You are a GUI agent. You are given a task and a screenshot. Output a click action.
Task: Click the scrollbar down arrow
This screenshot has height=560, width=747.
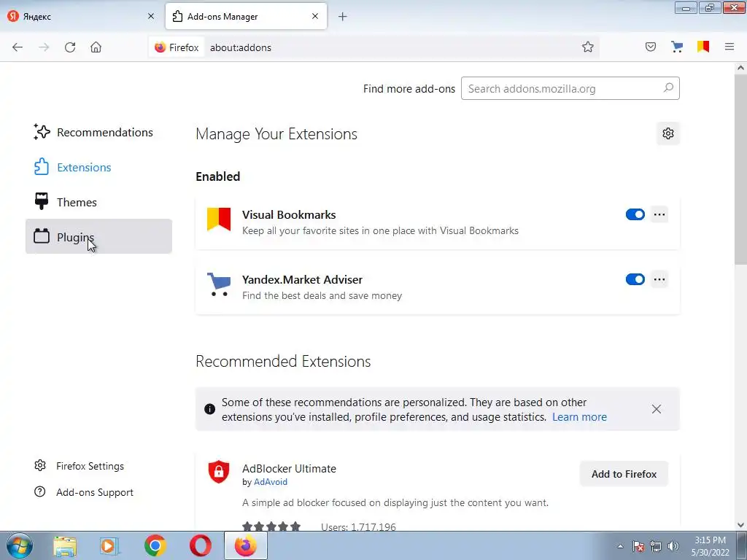(x=740, y=525)
